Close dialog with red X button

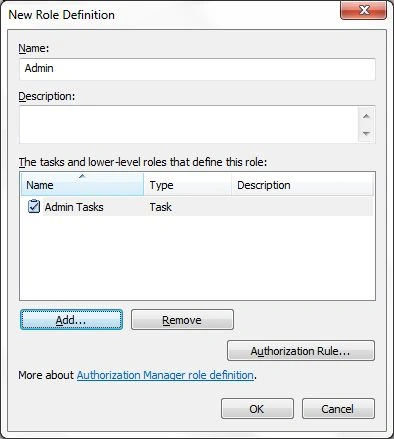[363, 10]
